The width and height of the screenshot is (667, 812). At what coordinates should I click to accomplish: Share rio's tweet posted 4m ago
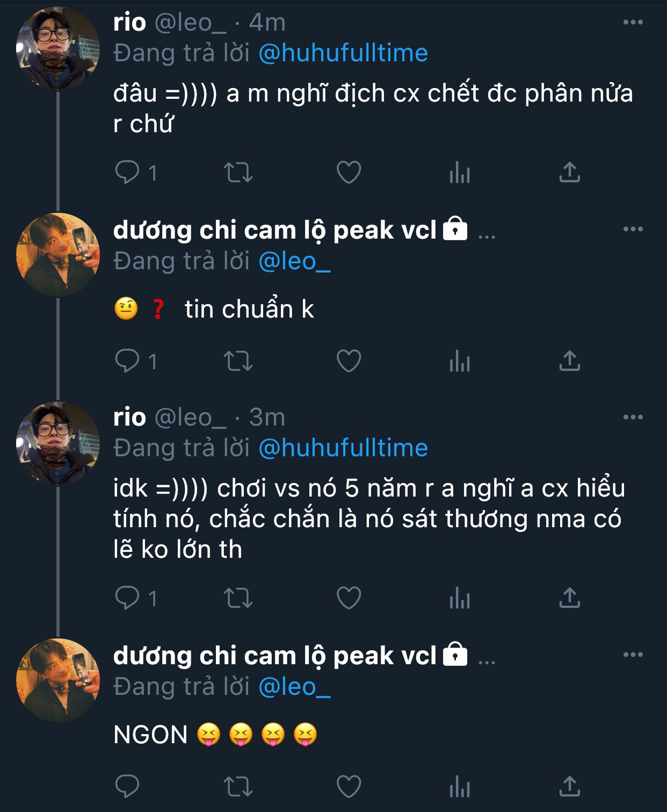click(x=569, y=173)
